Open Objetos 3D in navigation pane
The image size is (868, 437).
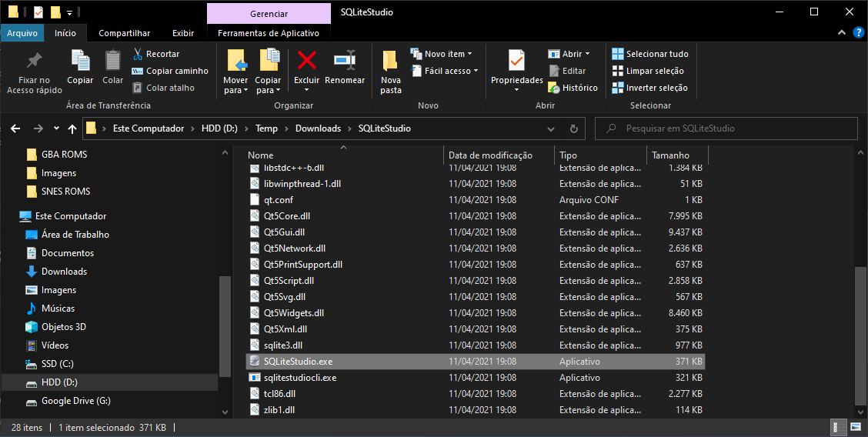(x=56, y=327)
